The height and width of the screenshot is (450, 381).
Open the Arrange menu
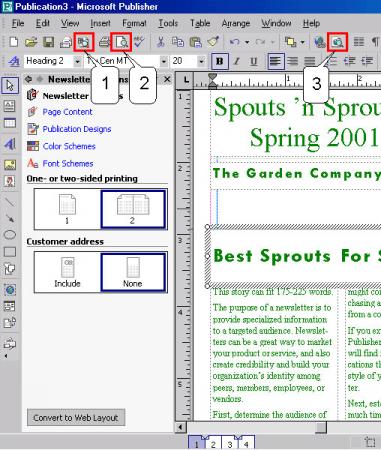point(236,23)
